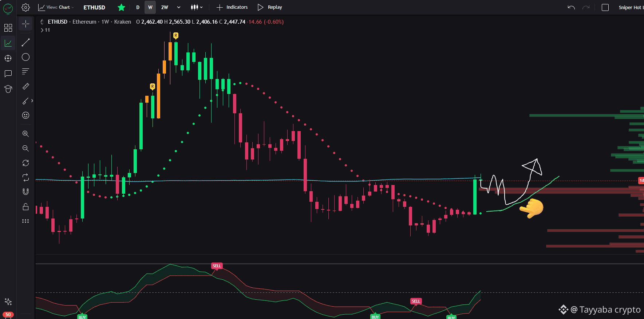Select the text lines tool

pyautogui.click(x=25, y=71)
